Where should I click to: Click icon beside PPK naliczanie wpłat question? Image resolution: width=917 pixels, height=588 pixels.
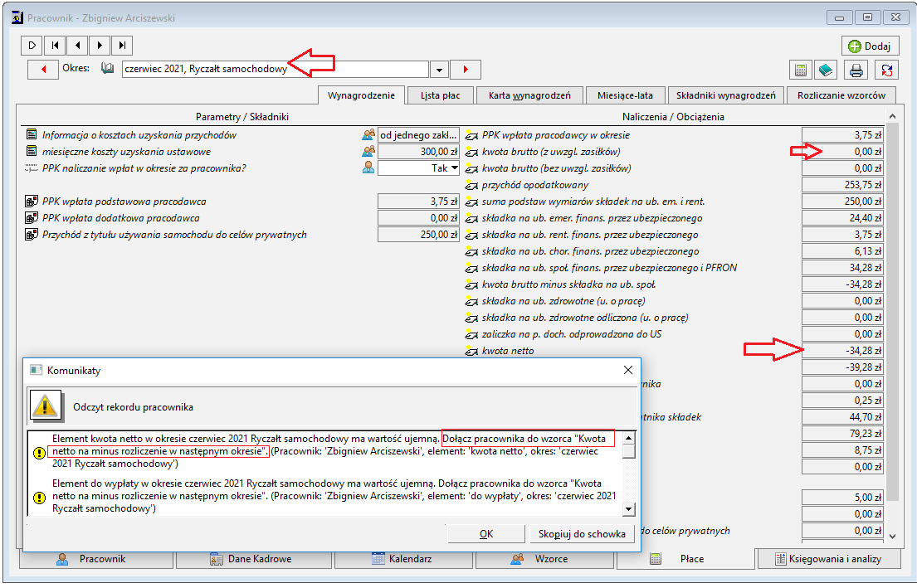click(x=32, y=168)
